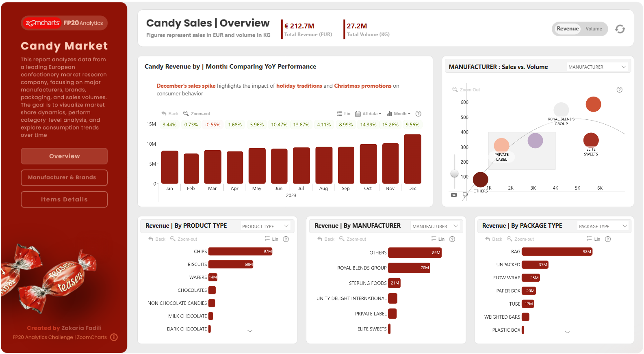The width and height of the screenshot is (644, 354).
Task: Select the OTHERS 89M manufacturer bar
Action: pos(415,253)
